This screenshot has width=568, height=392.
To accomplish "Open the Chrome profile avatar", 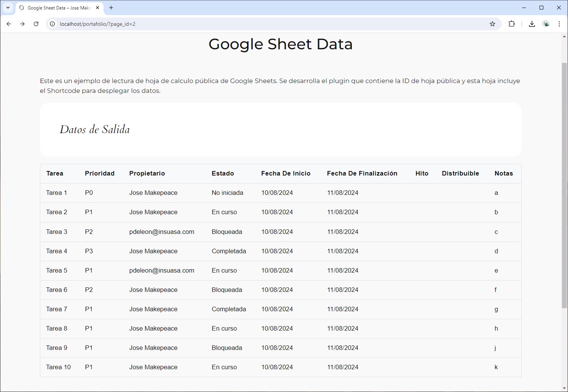I will pos(546,24).
